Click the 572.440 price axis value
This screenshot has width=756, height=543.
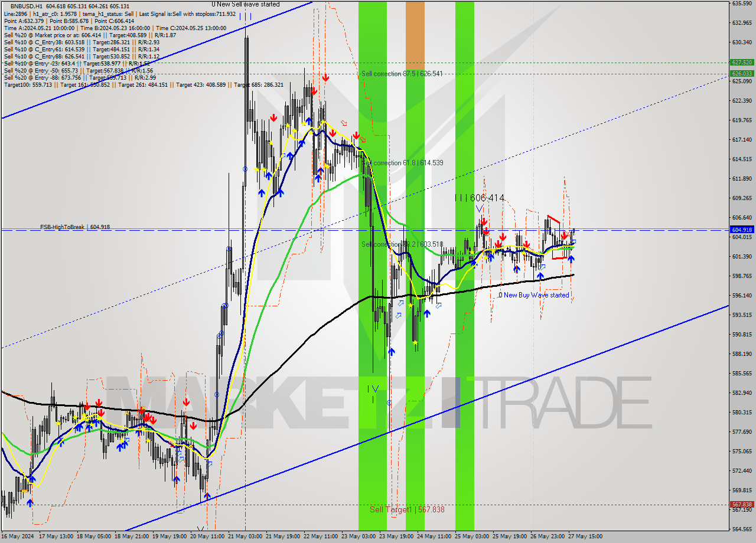click(741, 471)
